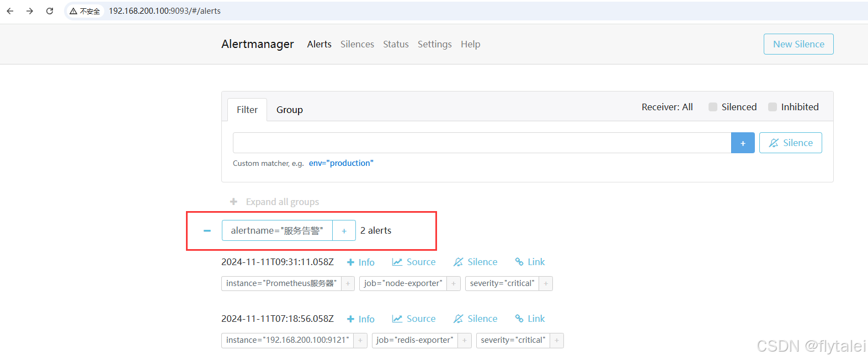Add instance="192.168.200.100:9121" to filter via plus
Image resolution: width=868 pixels, height=361 pixels.
(x=360, y=340)
